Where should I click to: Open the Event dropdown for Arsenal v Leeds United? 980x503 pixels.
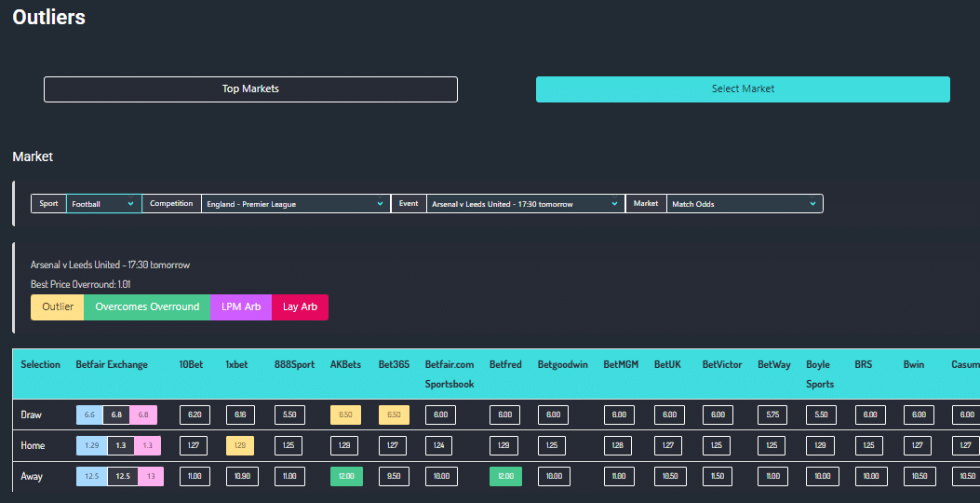(x=525, y=204)
